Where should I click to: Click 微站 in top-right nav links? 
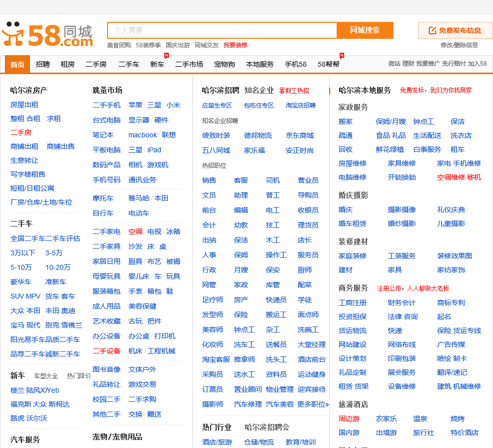click(x=394, y=64)
